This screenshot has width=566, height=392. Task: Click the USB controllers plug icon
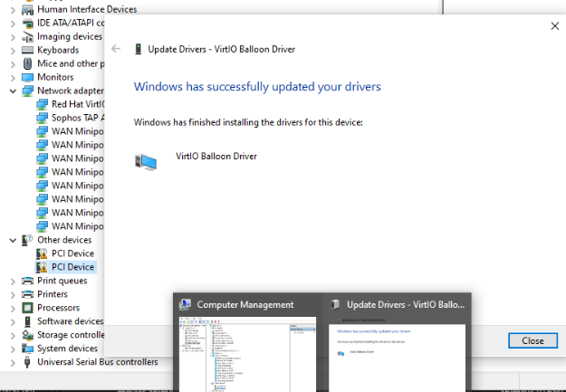tap(27, 362)
